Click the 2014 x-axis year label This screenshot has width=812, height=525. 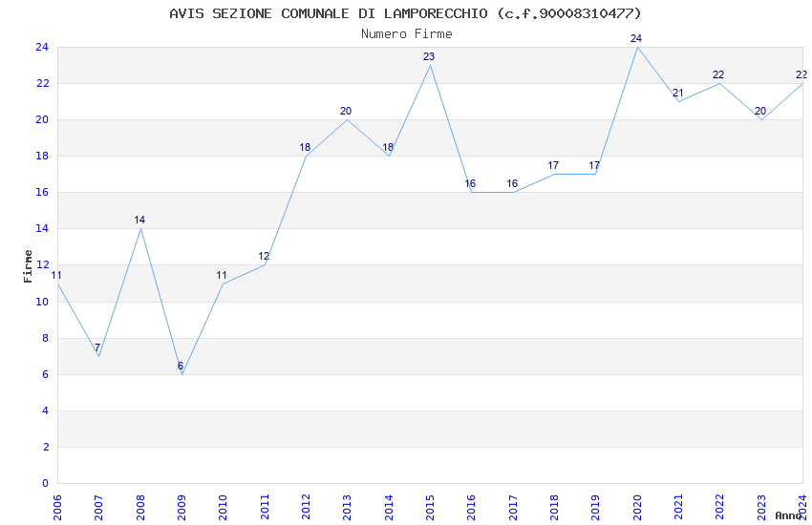(389, 508)
